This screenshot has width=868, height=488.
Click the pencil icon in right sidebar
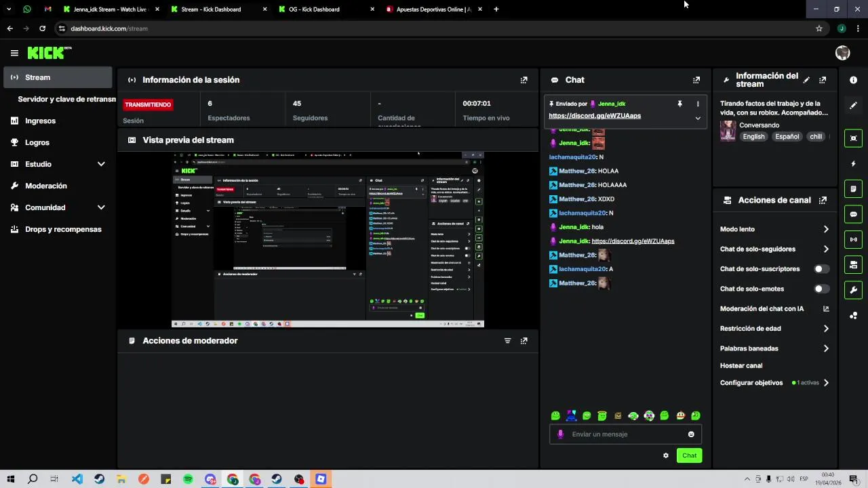click(x=853, y=106)
